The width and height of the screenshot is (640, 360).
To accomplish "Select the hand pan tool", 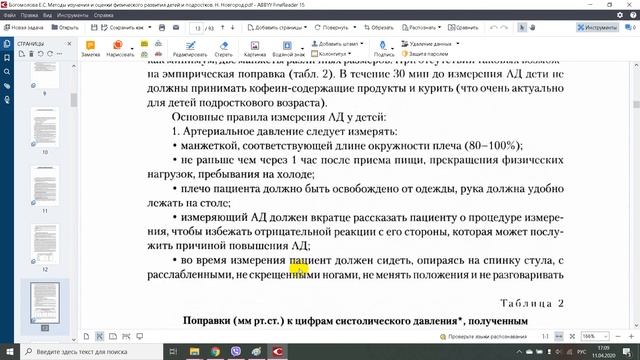I will [x=532, y=27].
